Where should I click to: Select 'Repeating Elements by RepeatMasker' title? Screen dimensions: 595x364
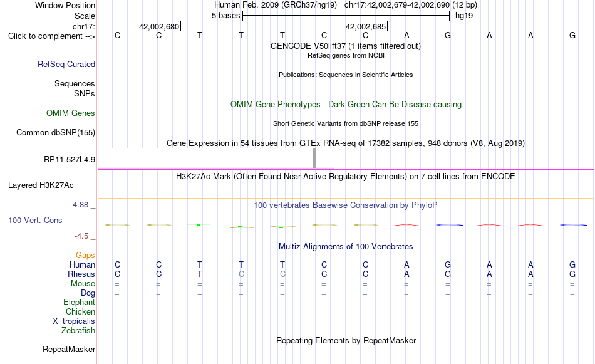tap(346, 341)
